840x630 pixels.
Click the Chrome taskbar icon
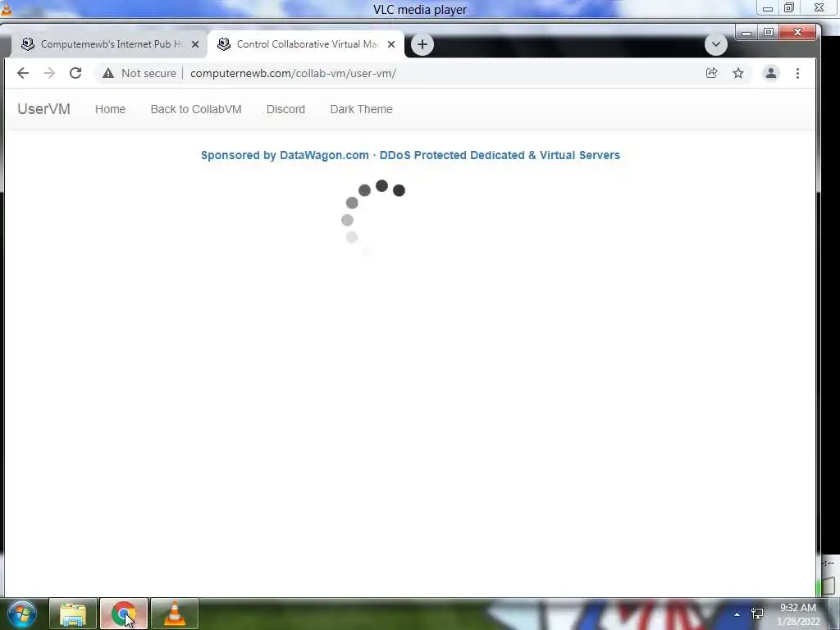tap(124, 614)
